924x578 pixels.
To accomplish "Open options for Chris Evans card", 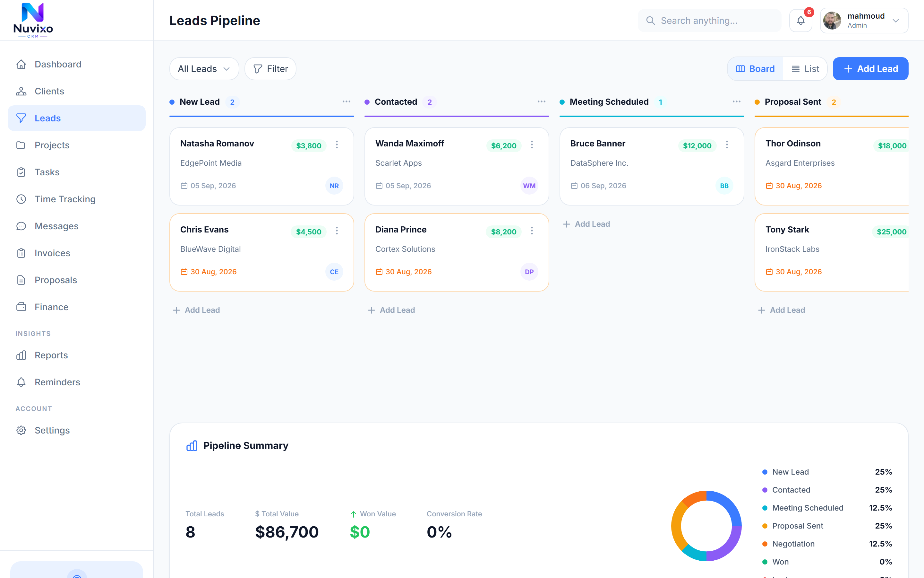I will [337, 231].
